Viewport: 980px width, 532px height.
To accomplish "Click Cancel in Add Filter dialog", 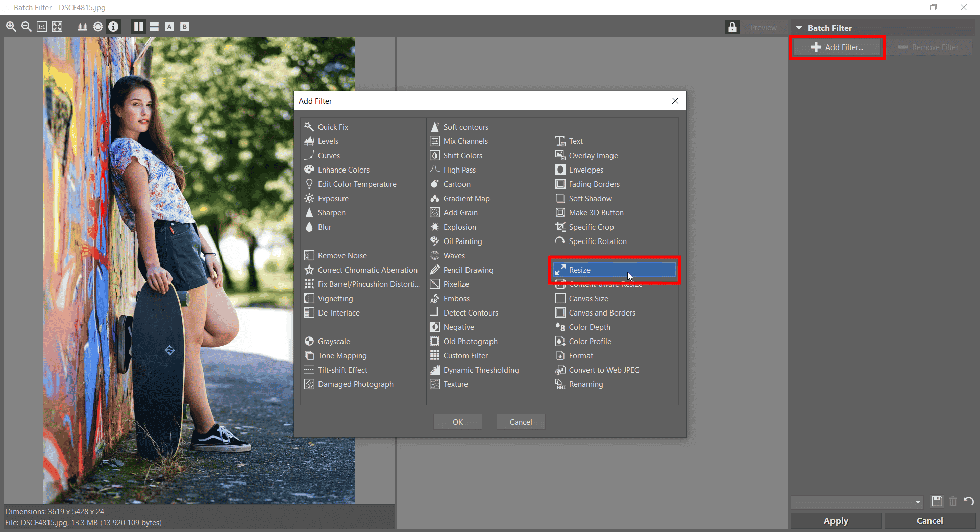I will 521,422.
